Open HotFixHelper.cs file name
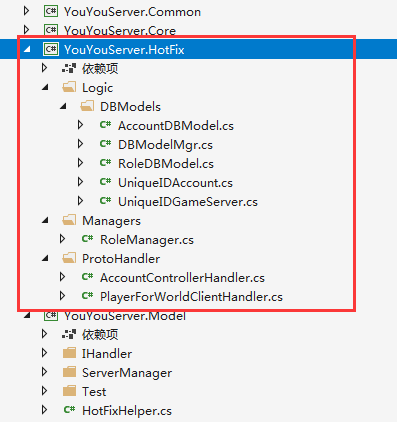This screenshot has height=422, width=397. [127, 411]
